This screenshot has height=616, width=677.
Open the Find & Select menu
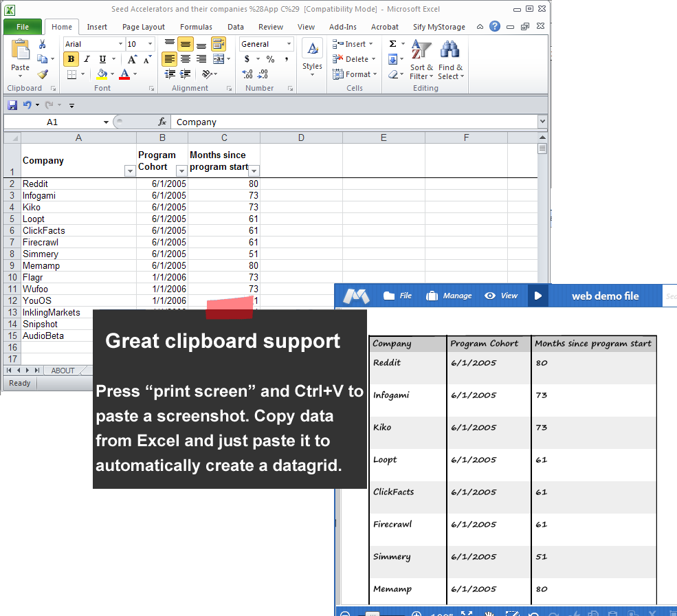click(x=451, y=59)
